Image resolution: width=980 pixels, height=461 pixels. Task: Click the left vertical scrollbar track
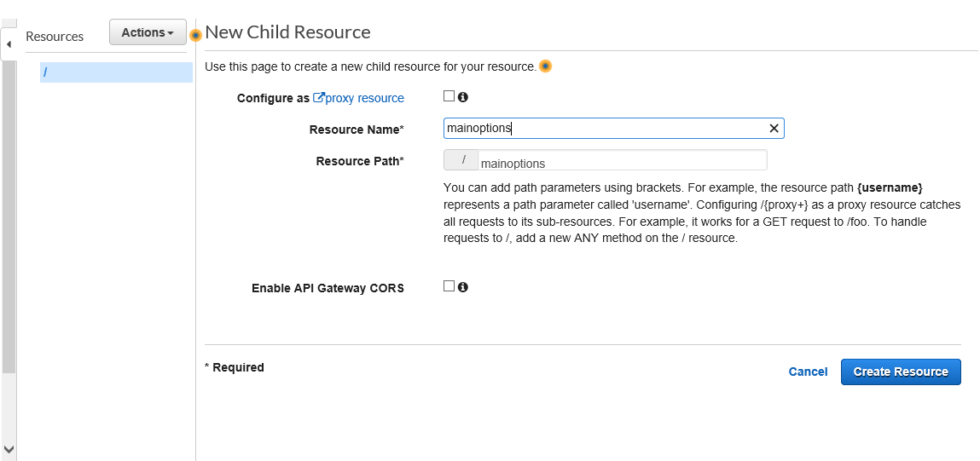pyautogui.click(x=9, y=256)
